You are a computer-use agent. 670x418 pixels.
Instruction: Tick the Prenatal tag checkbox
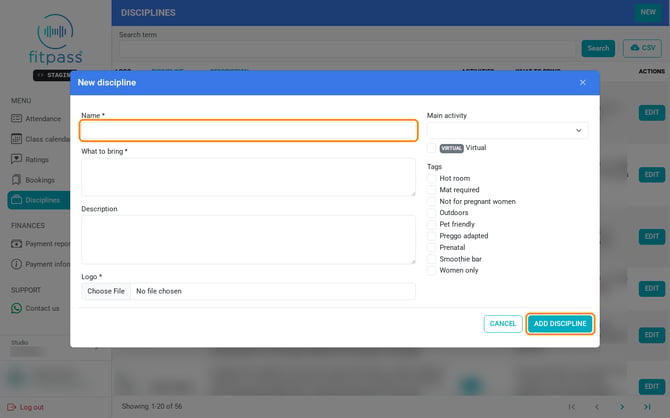pyautogui.click(x=432, y=247)
